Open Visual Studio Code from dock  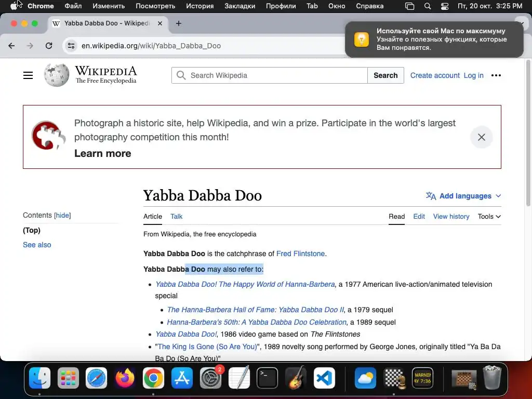point(324,378)
